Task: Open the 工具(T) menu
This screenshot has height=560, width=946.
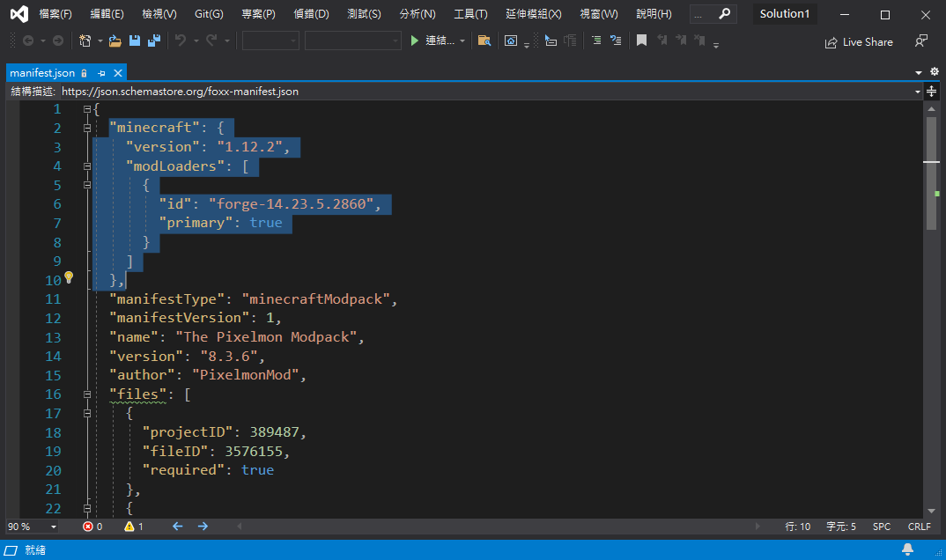Action: [470, 14]
